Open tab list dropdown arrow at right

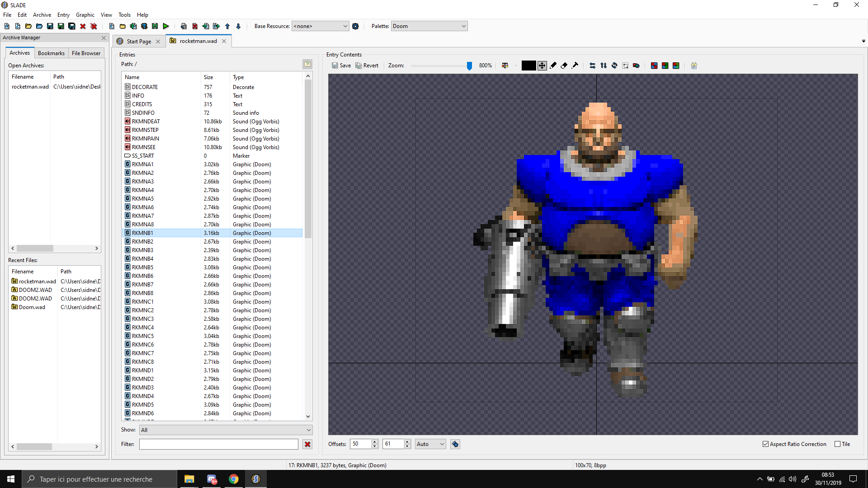click(x=863, y=41)
